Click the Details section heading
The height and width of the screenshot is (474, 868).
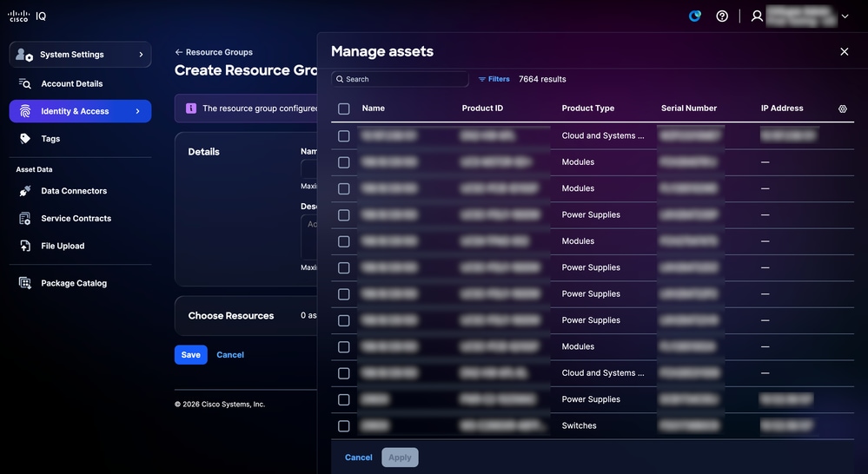coord(203,152)
